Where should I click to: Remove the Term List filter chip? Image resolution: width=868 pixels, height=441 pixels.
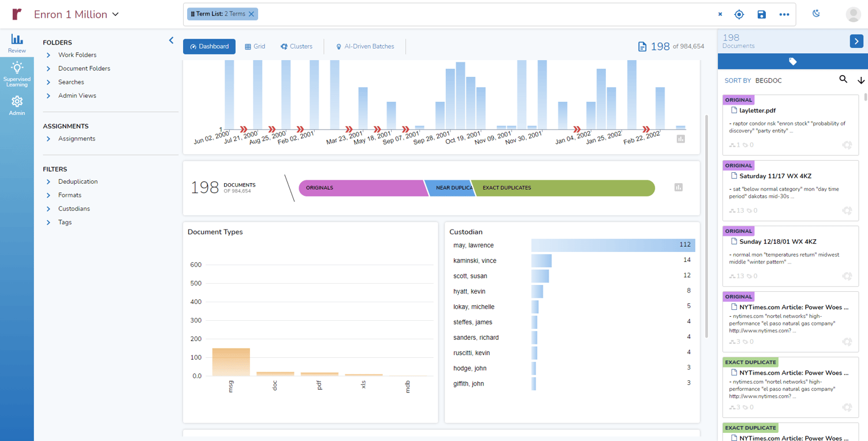click(x=251, y=14)
